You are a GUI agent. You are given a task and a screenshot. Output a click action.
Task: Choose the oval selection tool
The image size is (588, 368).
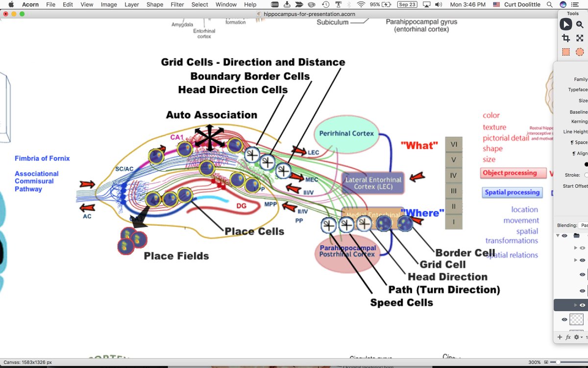click(580, 52)
